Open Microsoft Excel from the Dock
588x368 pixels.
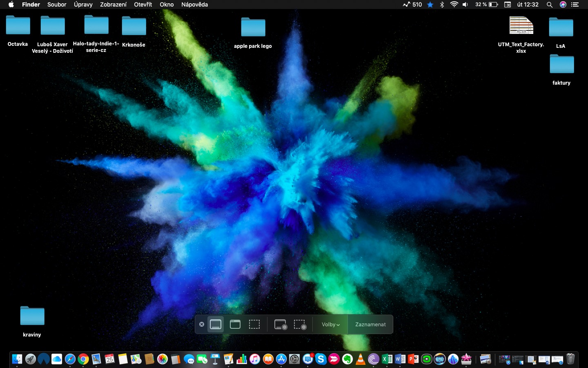tap(386, 359)
